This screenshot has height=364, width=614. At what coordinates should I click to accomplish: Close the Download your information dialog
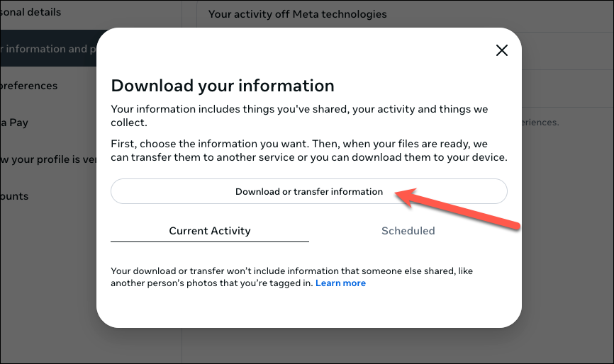pos(502,50)
